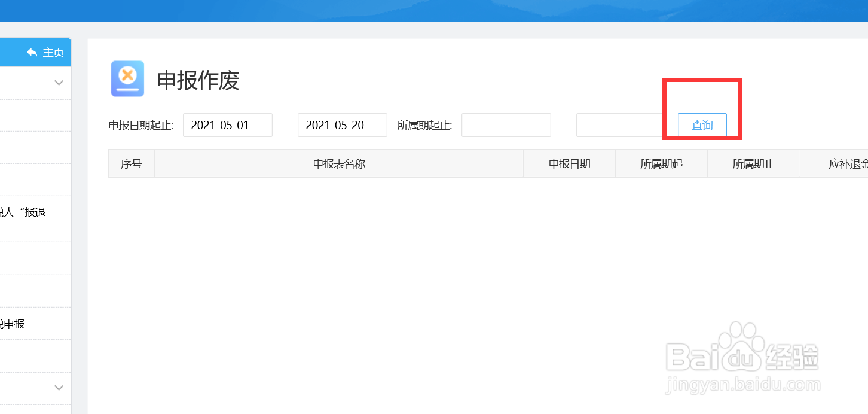Click the first empty 所属期起止 input
Image resolution: width=868 pixels, height=414 pixels.
click(506, 124)
